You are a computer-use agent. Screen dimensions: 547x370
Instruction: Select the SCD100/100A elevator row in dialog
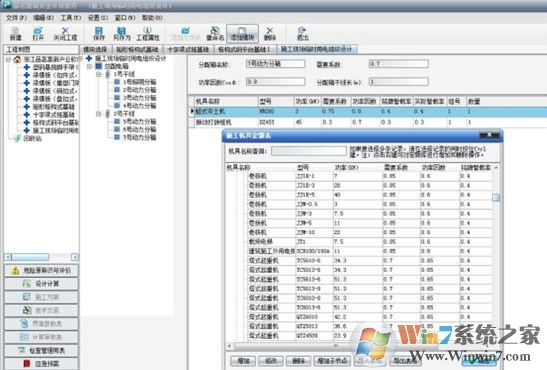[x=359, y=251]
